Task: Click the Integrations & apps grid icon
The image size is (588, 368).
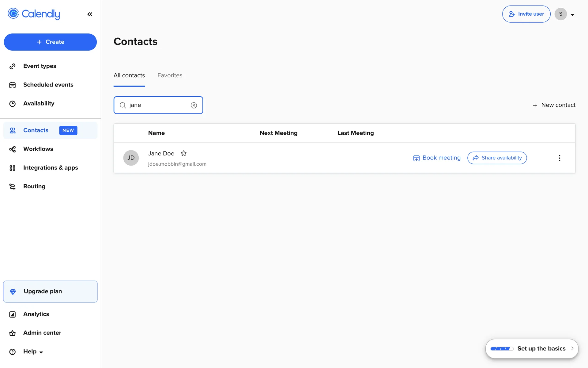Action: (x=13, y=168)
